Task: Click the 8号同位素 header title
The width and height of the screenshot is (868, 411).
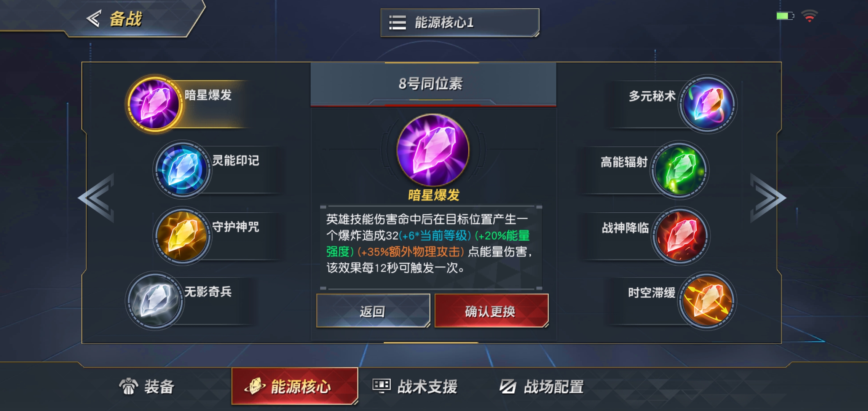Action: pos(431,83)
